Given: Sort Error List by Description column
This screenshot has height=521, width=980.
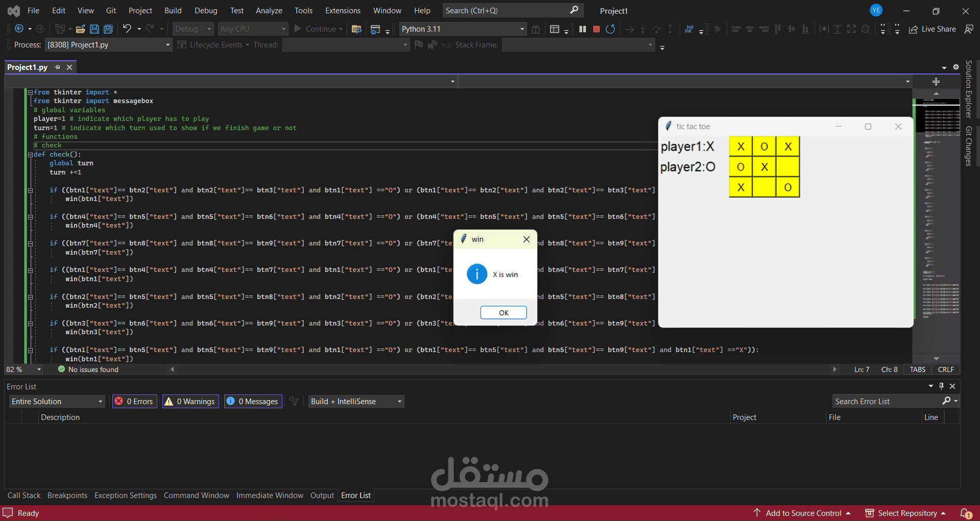Looking at the screenshot, I should [x=60, y=417].
